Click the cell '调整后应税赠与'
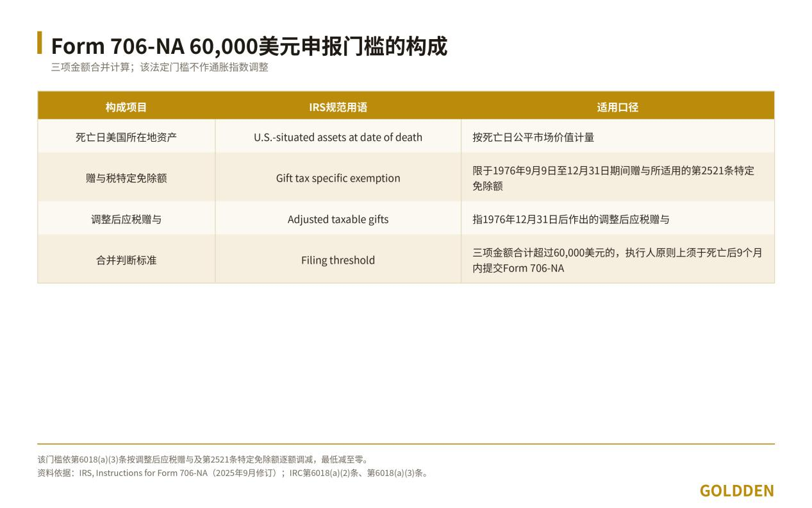812x508 pixels. (126, 219)
